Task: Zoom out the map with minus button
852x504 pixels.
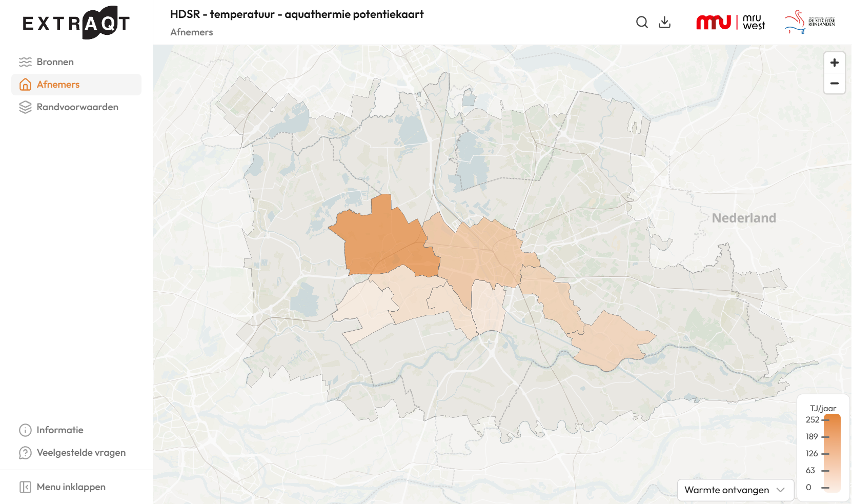Action: [x=835, y=83]
